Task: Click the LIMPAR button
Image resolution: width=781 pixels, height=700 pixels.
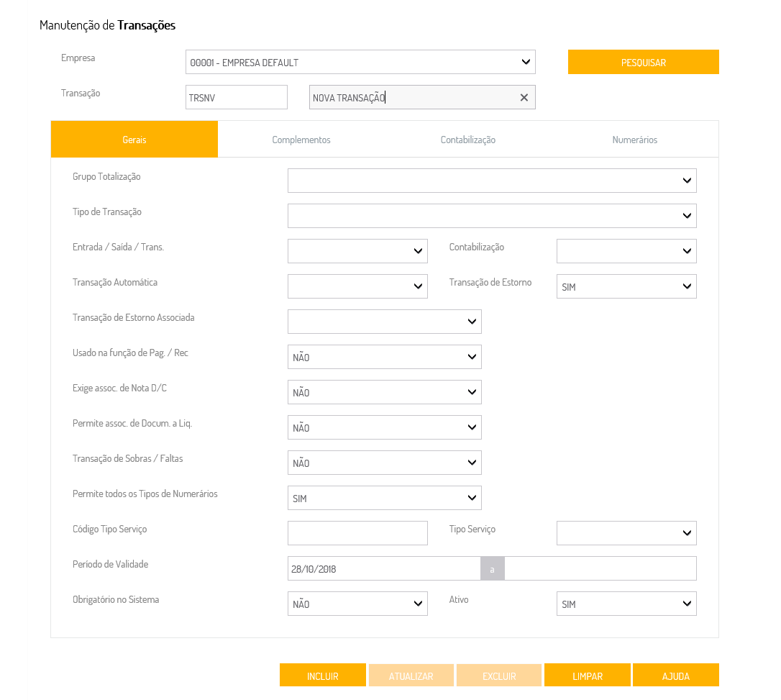Action: coord(588,676)
